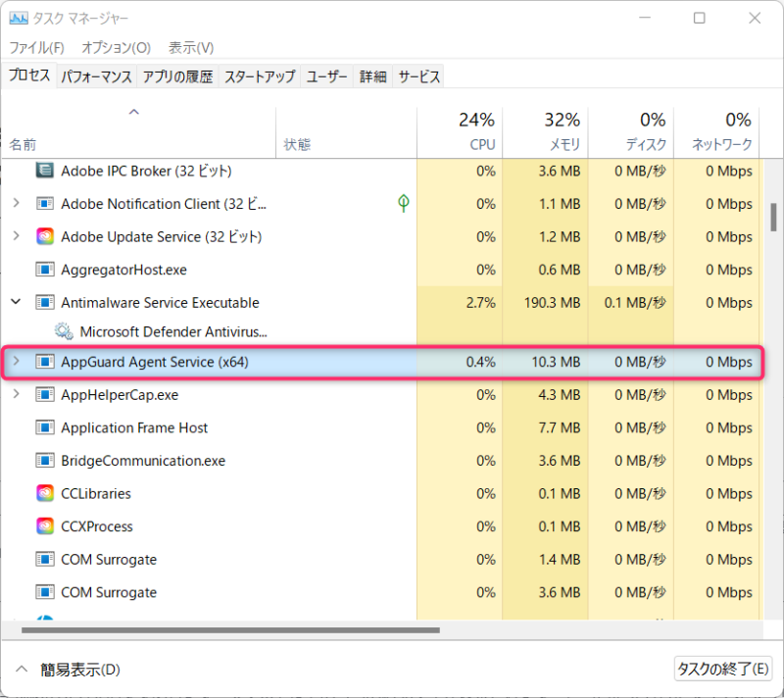Click the Adobe Notification Client process icon
The width and height of the screenshot is (784, 698).
pos(44,204)
